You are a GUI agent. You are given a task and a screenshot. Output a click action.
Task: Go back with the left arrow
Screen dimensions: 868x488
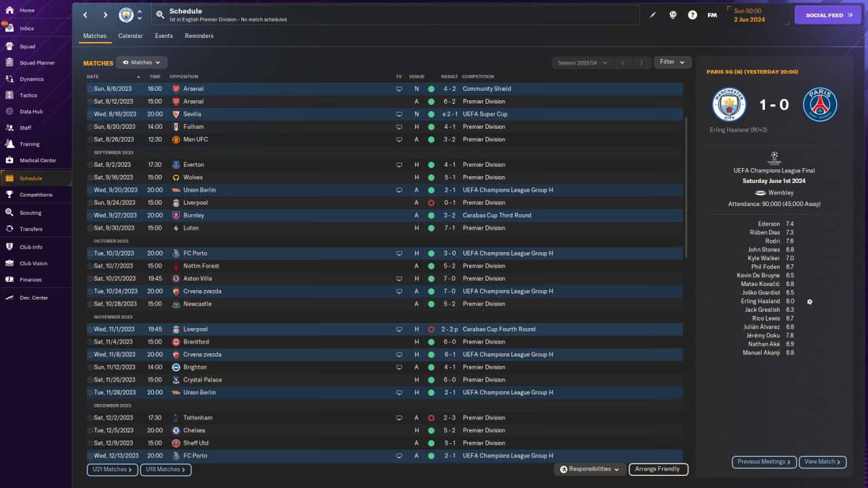(85, 15)
